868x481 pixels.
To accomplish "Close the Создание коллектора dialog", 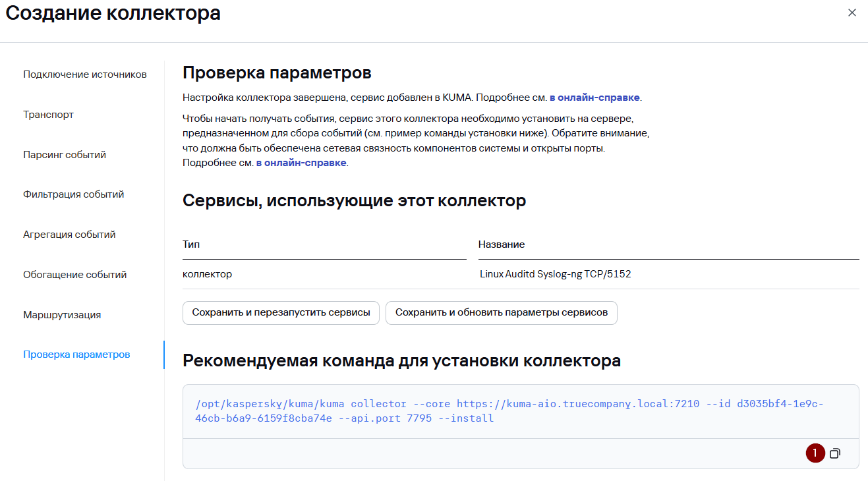I will [x=852, y=13].
